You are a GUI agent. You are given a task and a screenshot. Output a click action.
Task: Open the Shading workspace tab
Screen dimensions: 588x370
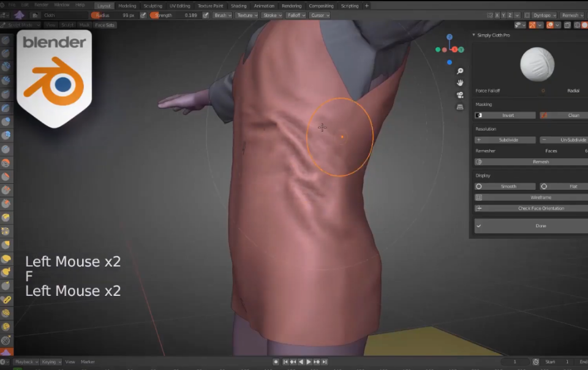tap(238, 6)
